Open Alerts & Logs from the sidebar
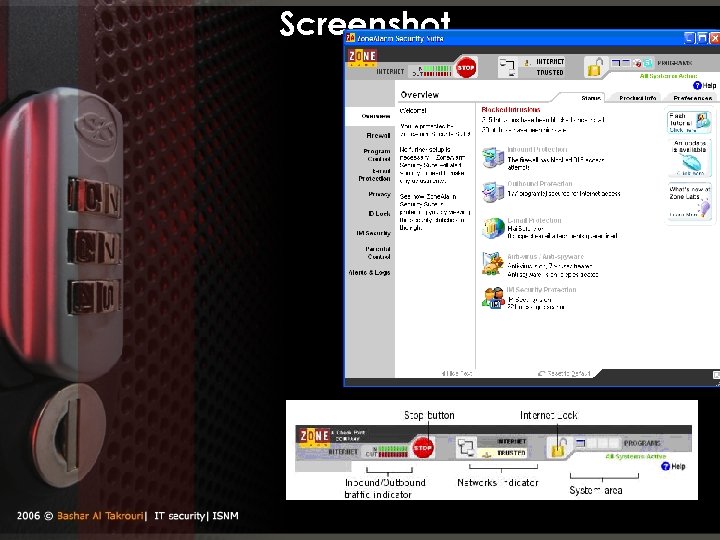Viewport: 720px width, 540px height. click(x=370, y=272)
